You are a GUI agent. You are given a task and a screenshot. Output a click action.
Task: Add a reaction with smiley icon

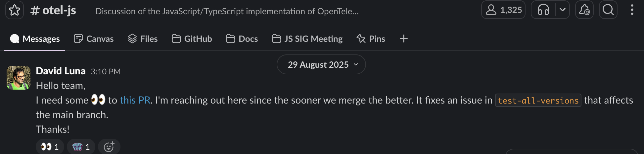[109, 147]
